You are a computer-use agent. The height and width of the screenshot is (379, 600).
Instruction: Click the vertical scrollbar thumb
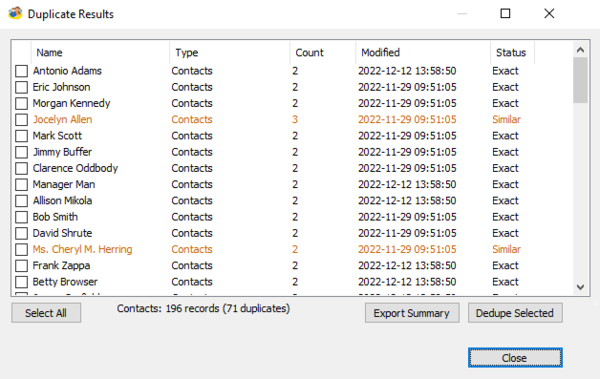pos(580,80)
